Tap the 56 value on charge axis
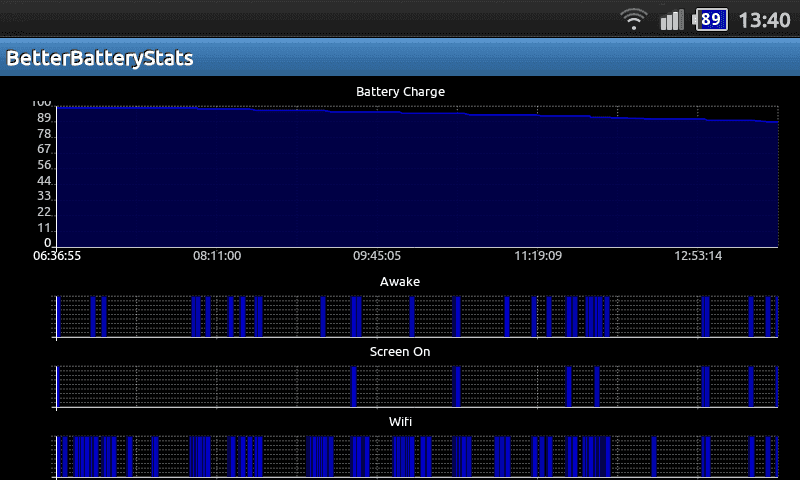 coord(44,165)
